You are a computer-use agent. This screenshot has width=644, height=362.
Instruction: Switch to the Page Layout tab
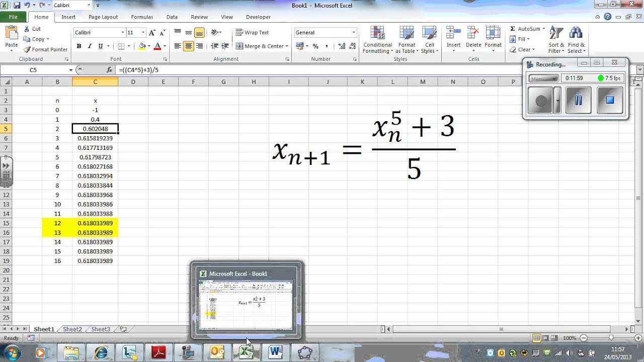pyautogui.click(x=103, y=17)
